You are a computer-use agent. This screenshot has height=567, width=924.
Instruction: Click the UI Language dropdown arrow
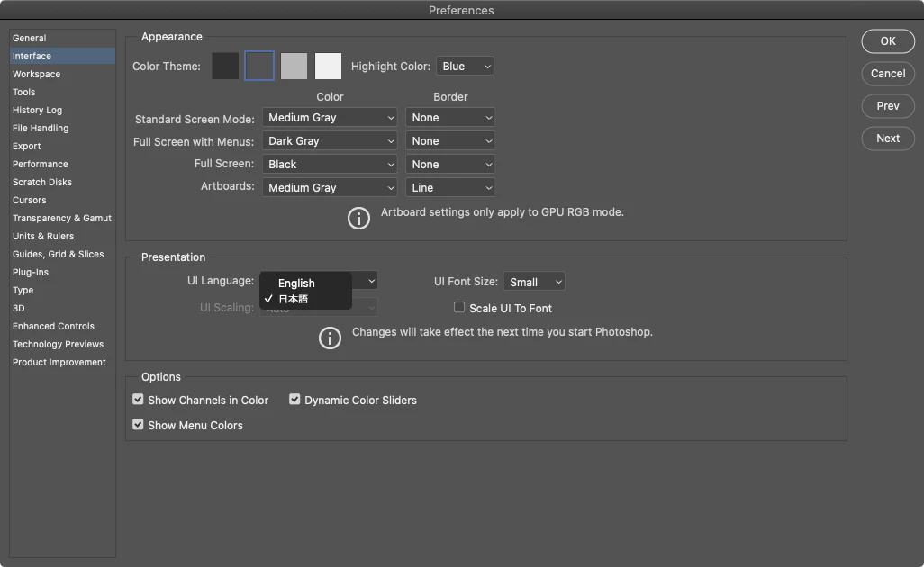371,281
